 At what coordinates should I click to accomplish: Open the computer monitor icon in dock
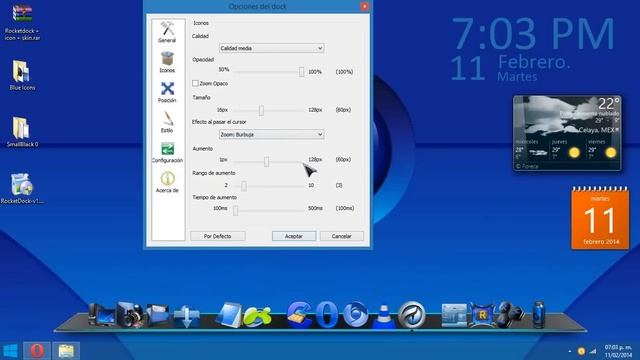coord(102,315)
